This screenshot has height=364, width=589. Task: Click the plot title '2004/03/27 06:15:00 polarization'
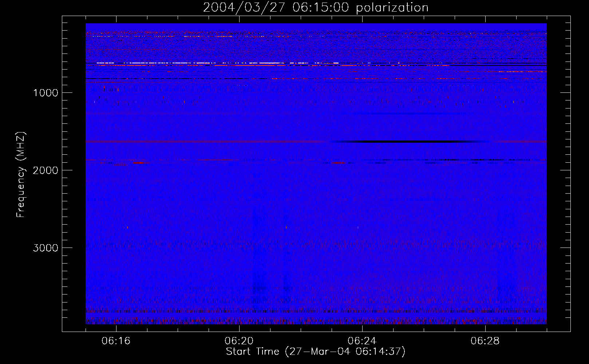click(x=316, y=8)
